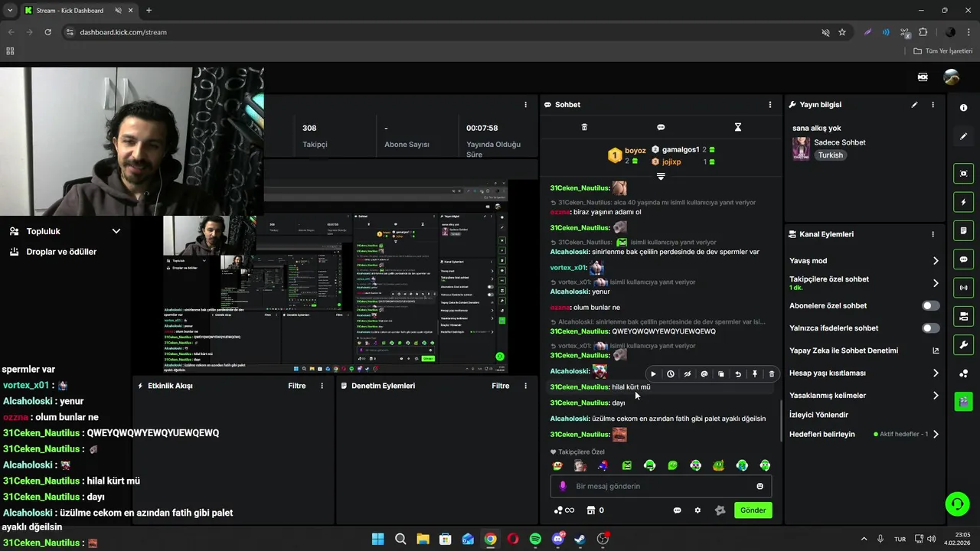Image resolution: width=980 pixels, height=551 pixels.
Task: Click the copy icon in message toolbar
Action: click(x=721, y=374)
